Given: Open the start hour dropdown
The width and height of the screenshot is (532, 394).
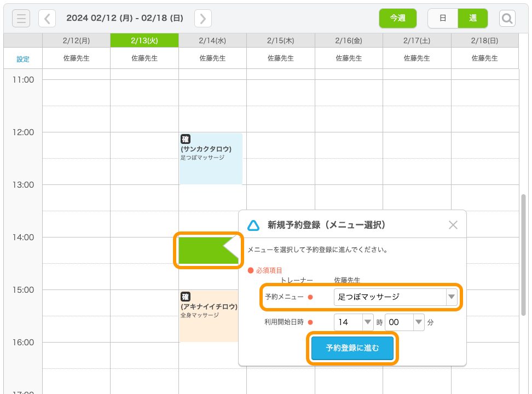Looking at the screenshot, I should click(x=354, y=322).
